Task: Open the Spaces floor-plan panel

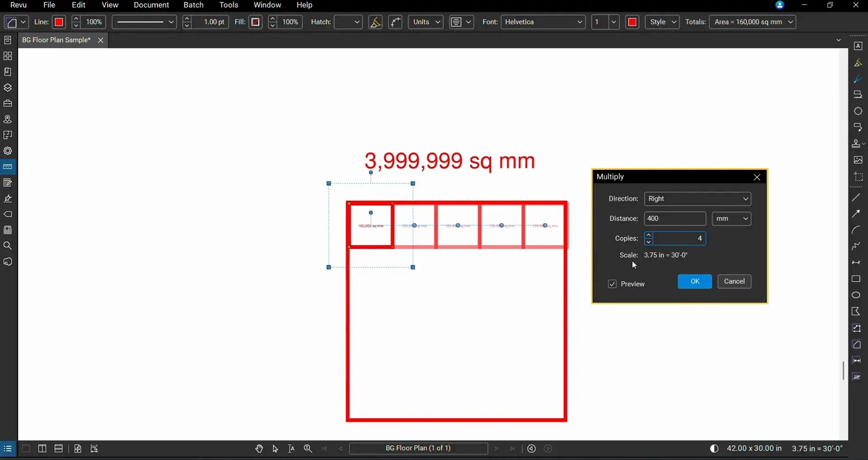Action: 8,135
